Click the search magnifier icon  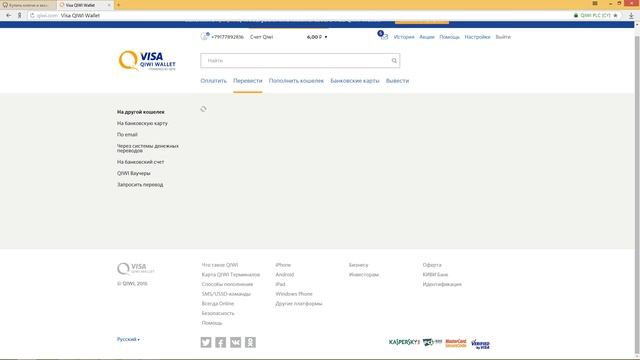point(394,61)
